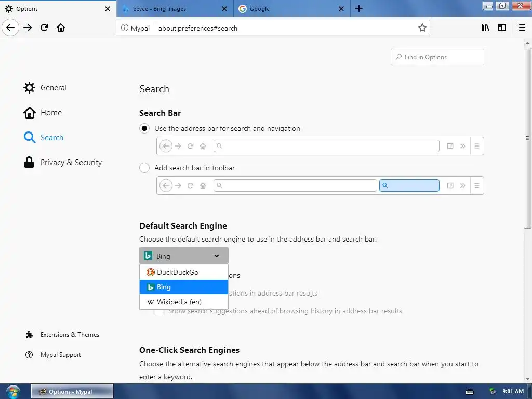Select the Search preferences category
This screenshot has width=532, height=399.
(x=44, y=137)
